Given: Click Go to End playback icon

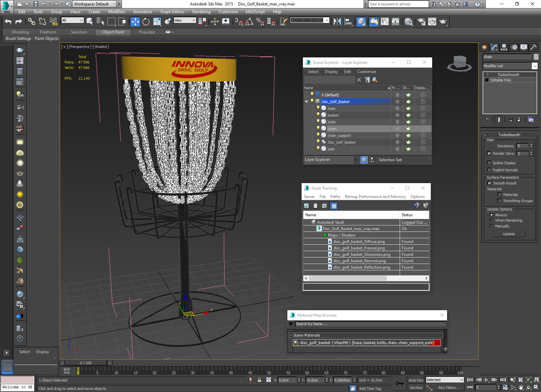Looking at the screenshot, I should point(503,380).
